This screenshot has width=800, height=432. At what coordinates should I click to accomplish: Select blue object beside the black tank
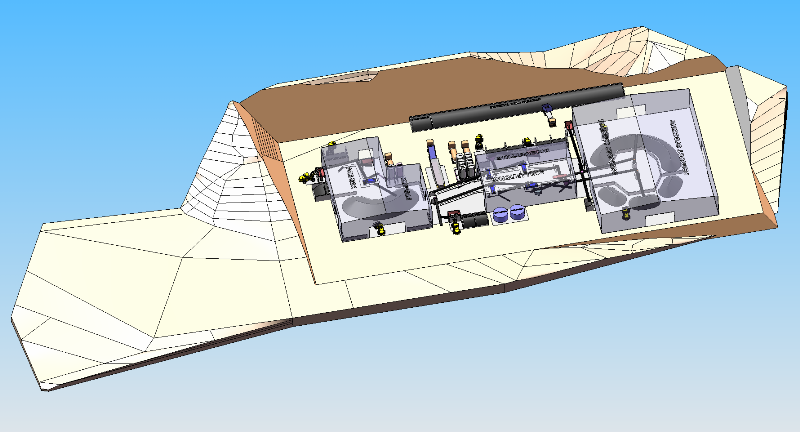(x=546, y=107)
